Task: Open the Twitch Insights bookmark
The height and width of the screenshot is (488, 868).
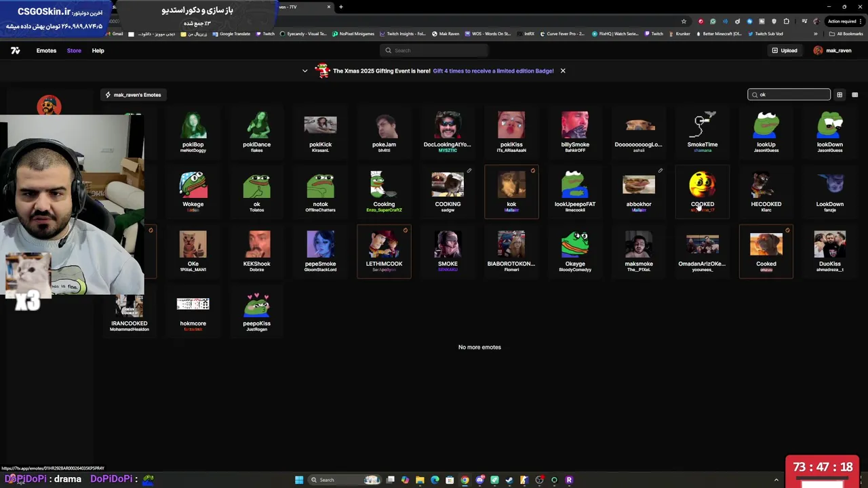Action: [x=403, y=34]
